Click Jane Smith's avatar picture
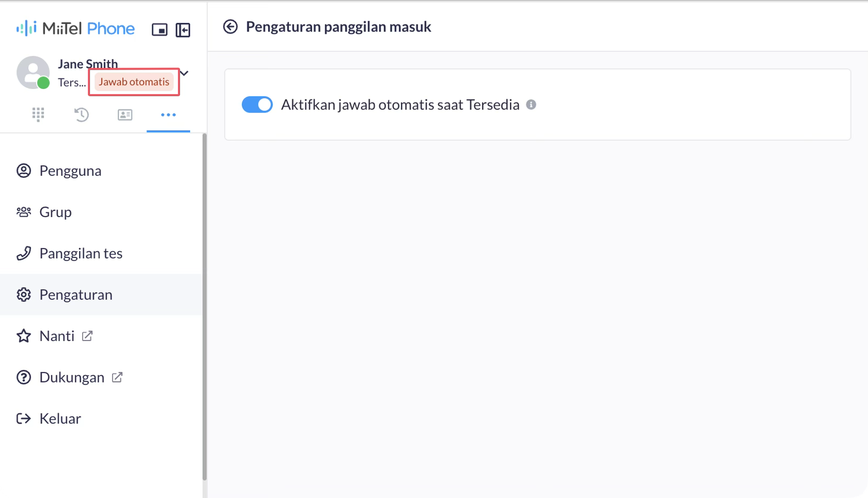868x498 pixels. [x=33, y=73]
